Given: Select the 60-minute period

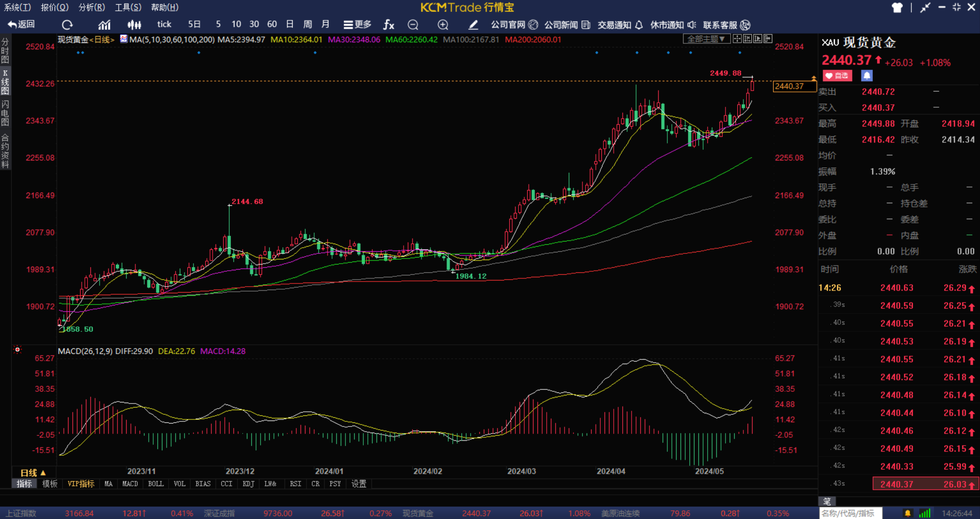Looking at the screenshot, I should click(272, 25).
